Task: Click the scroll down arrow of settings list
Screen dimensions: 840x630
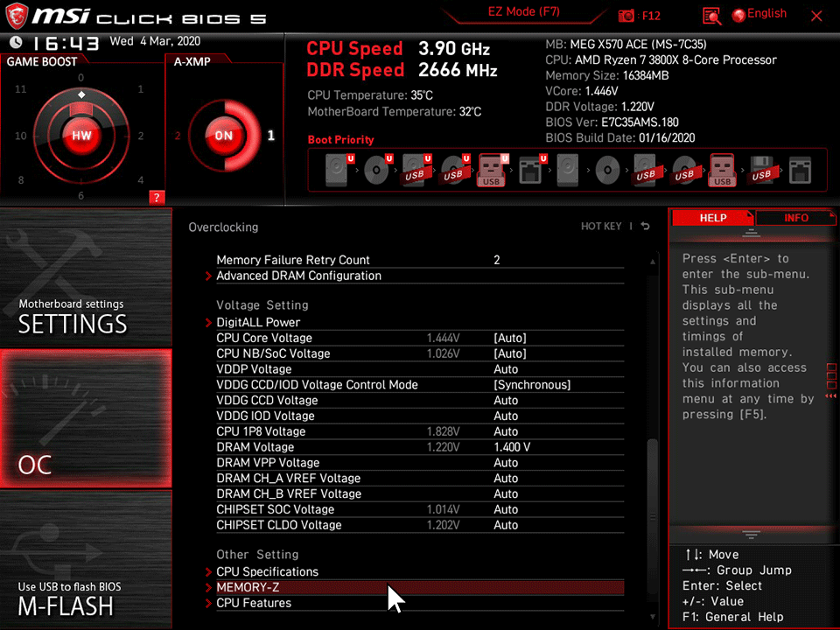Action: coord(653,617)
